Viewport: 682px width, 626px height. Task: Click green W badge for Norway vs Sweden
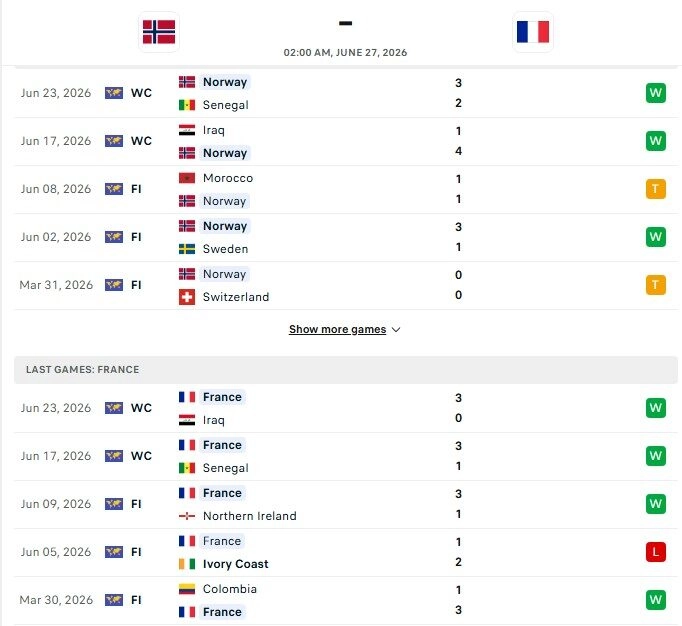tap(655, 237)
